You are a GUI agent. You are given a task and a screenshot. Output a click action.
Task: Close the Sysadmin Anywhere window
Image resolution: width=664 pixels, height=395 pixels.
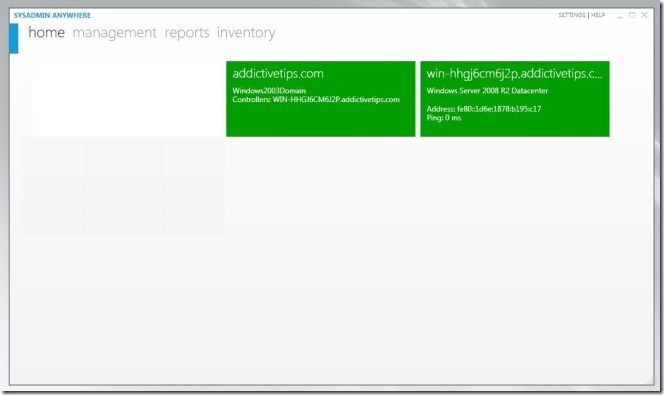click(644, 15)
